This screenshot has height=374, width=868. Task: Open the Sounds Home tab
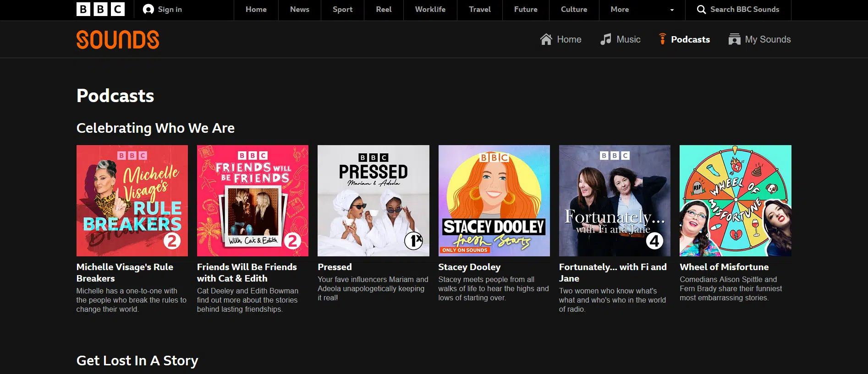tap(560, 39)
